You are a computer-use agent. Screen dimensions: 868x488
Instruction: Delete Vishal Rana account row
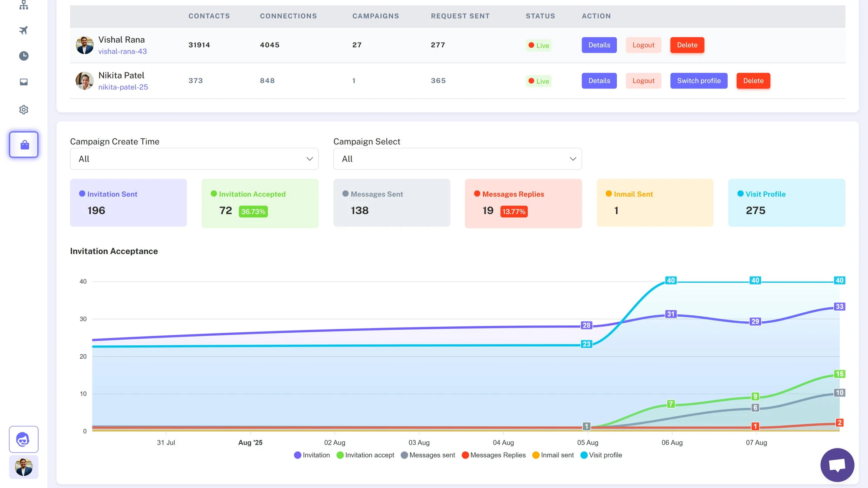click(687, 45)
